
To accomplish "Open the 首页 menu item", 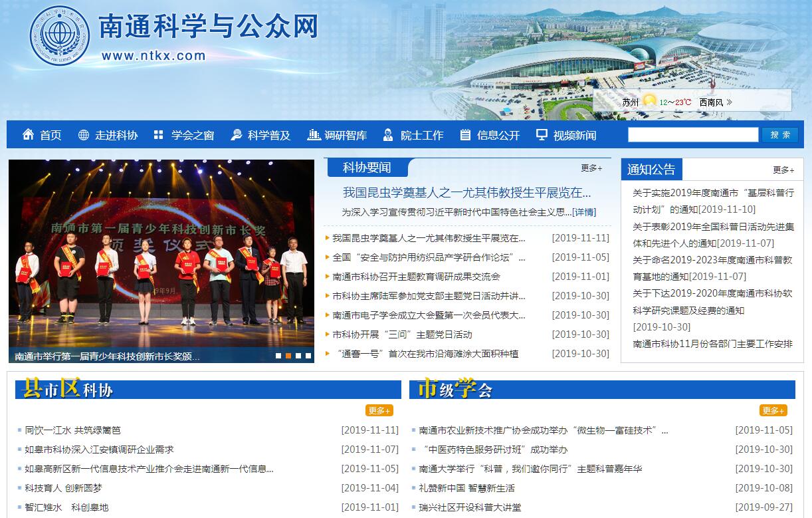I will [51, 135].
